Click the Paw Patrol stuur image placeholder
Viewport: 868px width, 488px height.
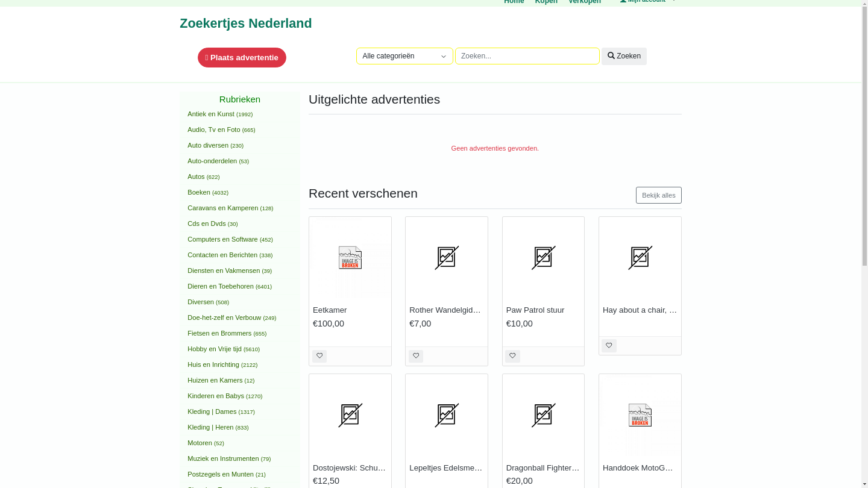[543, 258]
